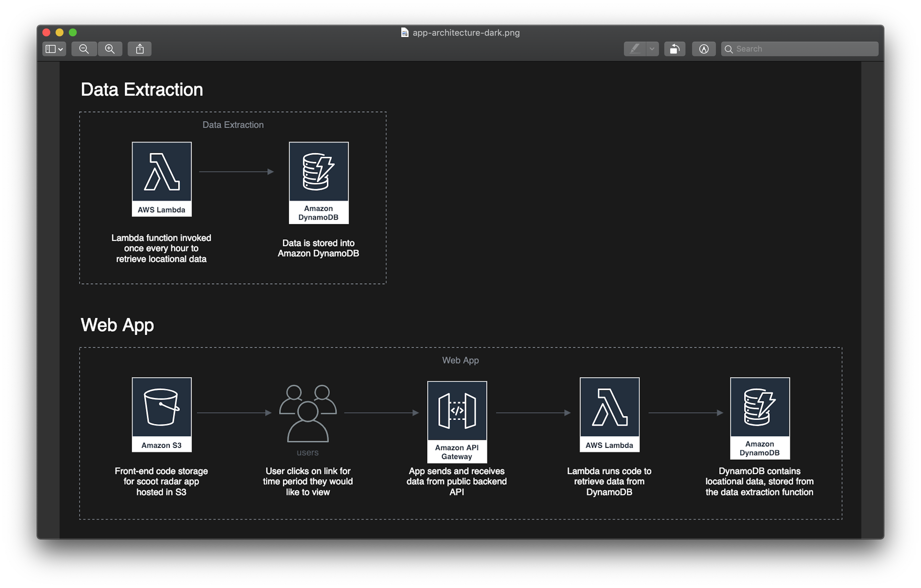Viewport: 921px width, 588px height.
Task: Click the users group icon
Action: click(x=308, y=413)
